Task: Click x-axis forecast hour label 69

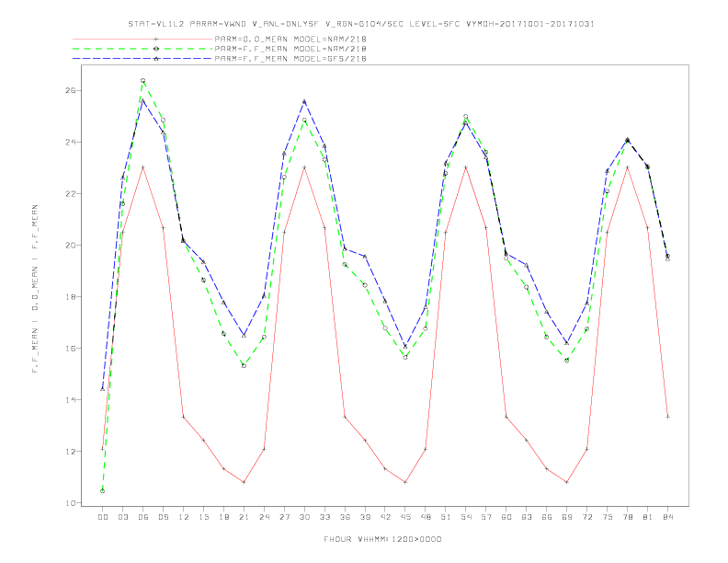Action: point(567,517)
